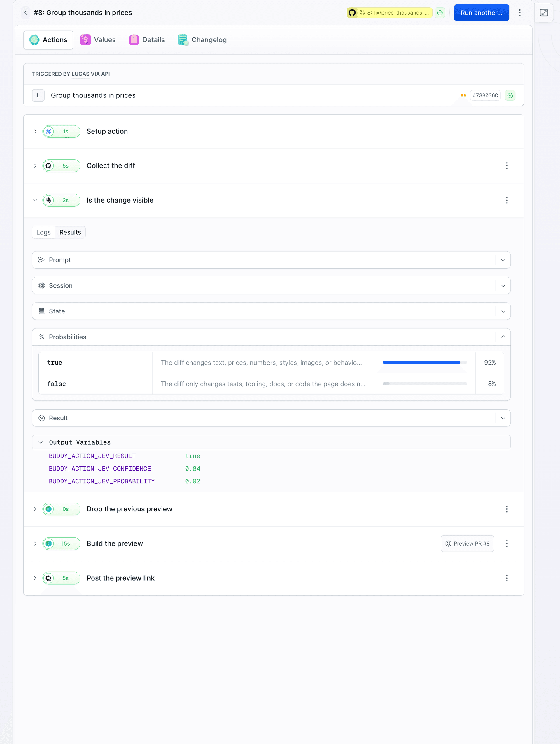Open the run's more options menu beside Run another

click(520, 13)
